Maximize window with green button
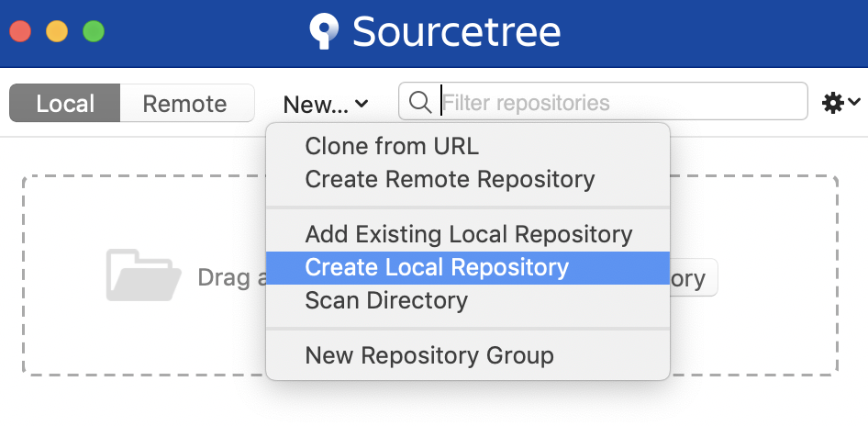Image resolution: width=868 pixels, height=426 pixels. coord(94,31)
